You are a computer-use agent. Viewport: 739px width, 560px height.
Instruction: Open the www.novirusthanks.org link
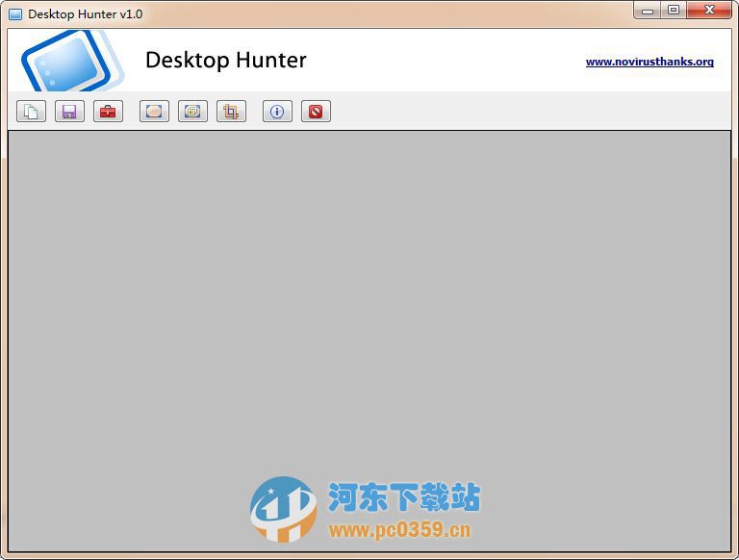(x=650, y=62)
